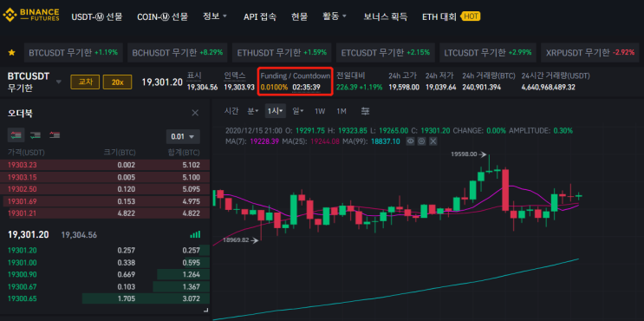Screen dimensions: 644x321
Task: Click order book resize corner icon
Action: tap(206, 311)
